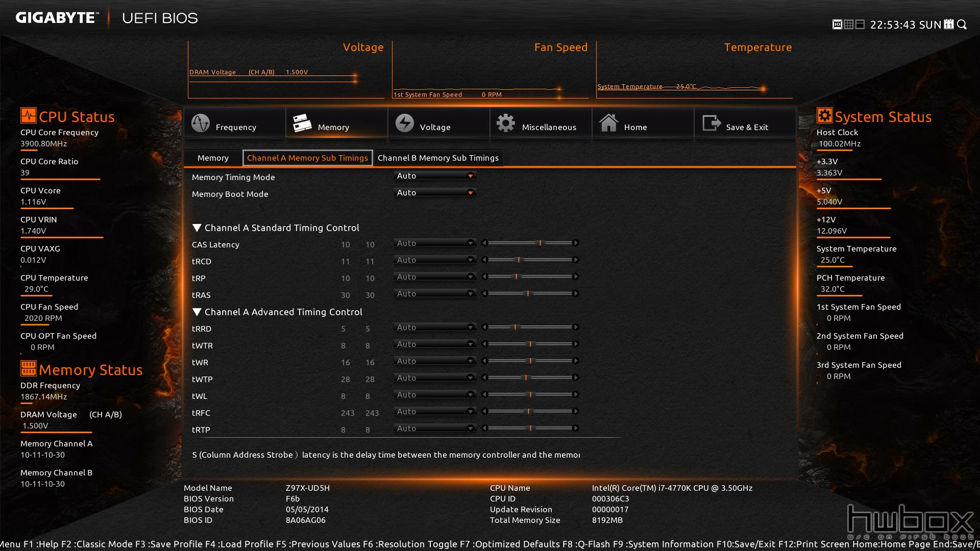
Task: Open the Save & Exit door icon
Action: [712, 123]
